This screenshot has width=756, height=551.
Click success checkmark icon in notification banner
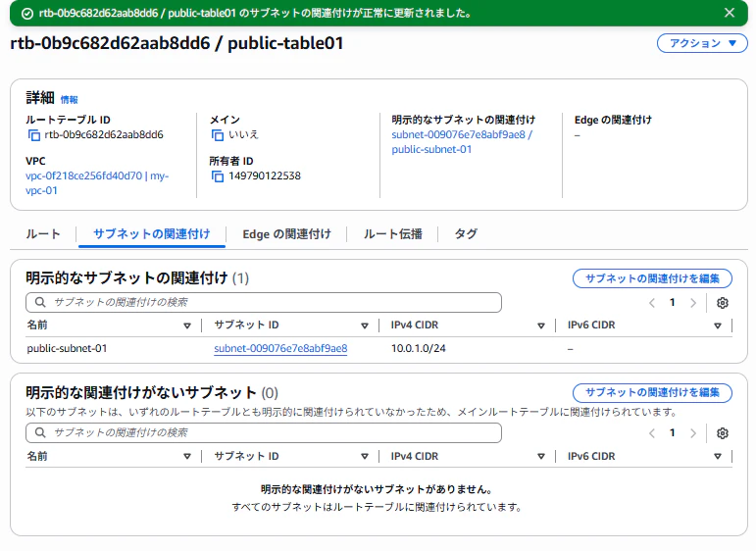coord(27,14)
